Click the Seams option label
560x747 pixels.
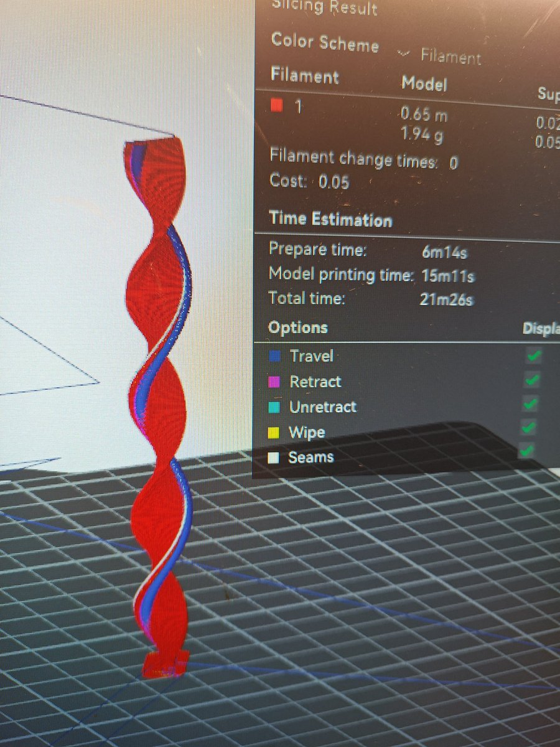click(310, 458)
